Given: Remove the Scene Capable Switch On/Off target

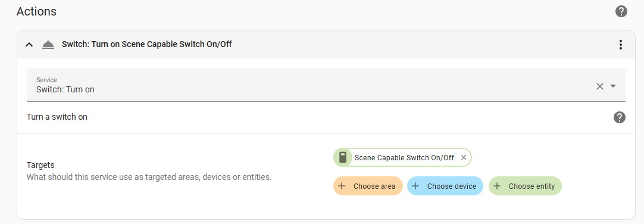Looking at the screenshot, I should pyautogui.click(x=463, y=157).
